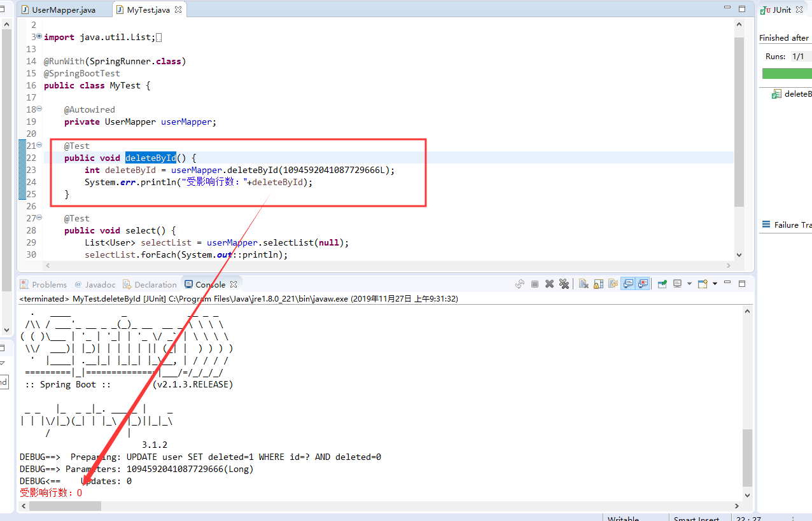Click the console vertical scrollbar down arrow
812x521 pixels.
point(748,494)
